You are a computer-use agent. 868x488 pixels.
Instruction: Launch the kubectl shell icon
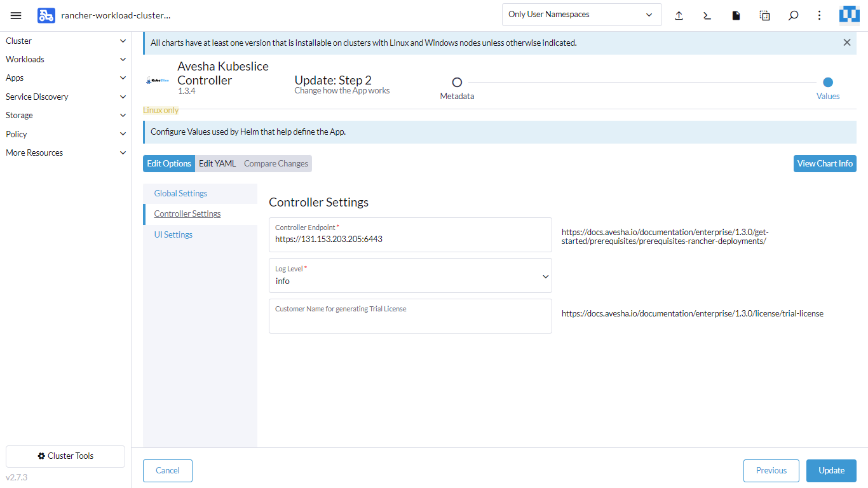[707, 15]
